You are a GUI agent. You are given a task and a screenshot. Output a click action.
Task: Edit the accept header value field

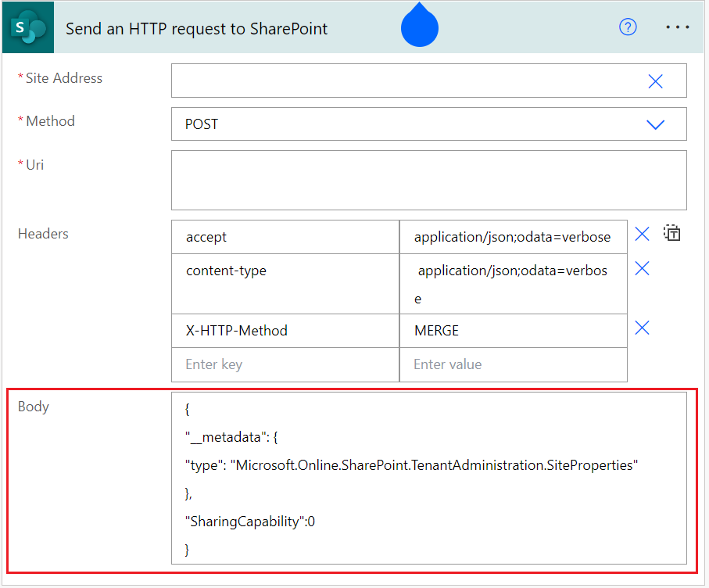point(514,237)
